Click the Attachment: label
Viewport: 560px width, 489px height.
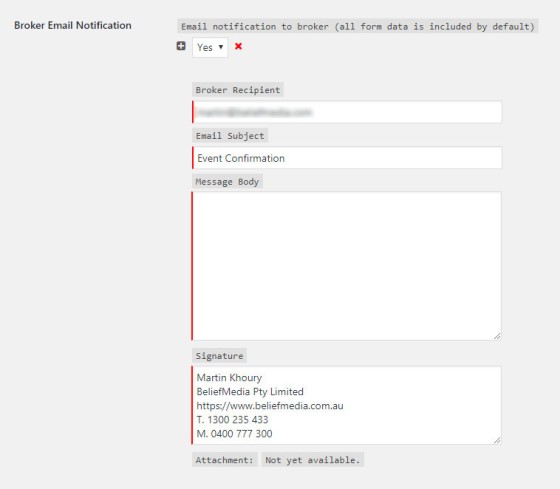225,460
